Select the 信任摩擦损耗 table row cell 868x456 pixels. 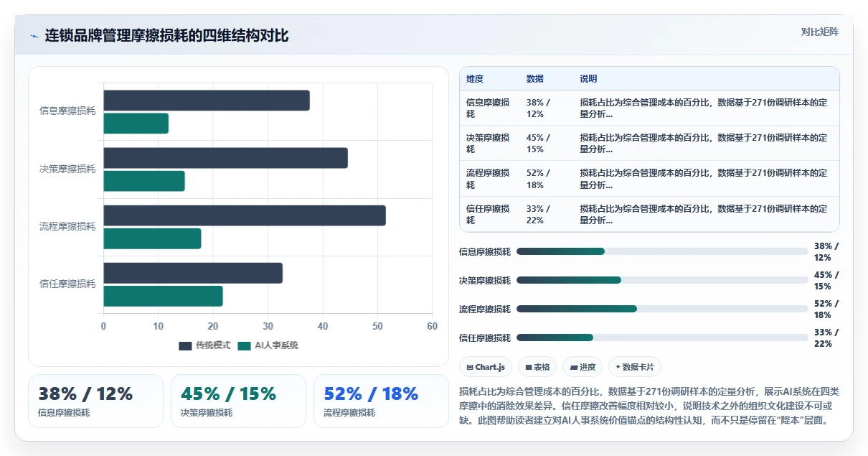(x=489, y=214)
